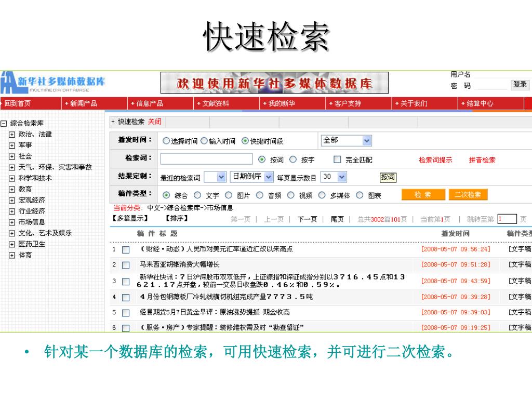Click the orange 检索 search button

tap(423, 195)
